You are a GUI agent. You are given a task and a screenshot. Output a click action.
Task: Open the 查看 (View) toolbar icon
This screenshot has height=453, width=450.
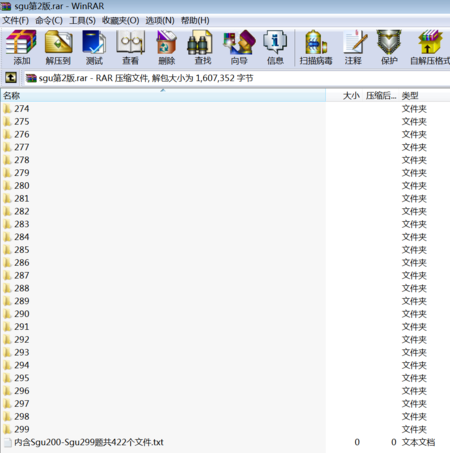click(130, 47)
